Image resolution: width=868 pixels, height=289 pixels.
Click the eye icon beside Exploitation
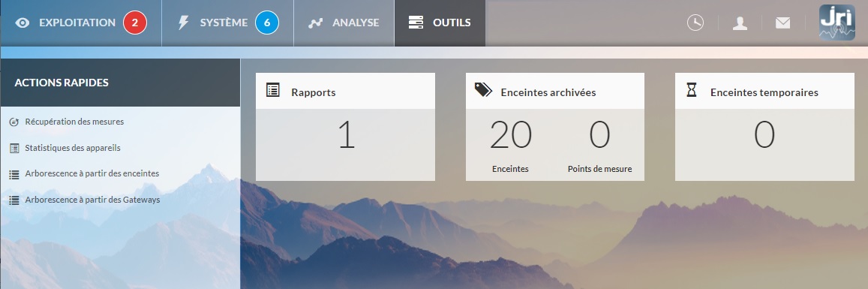(23, 23)
